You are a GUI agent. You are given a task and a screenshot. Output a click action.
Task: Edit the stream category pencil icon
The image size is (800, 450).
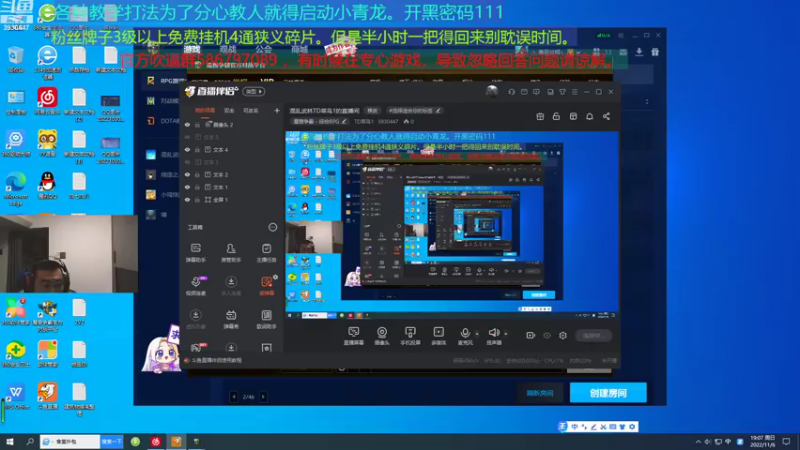[344, 121]
